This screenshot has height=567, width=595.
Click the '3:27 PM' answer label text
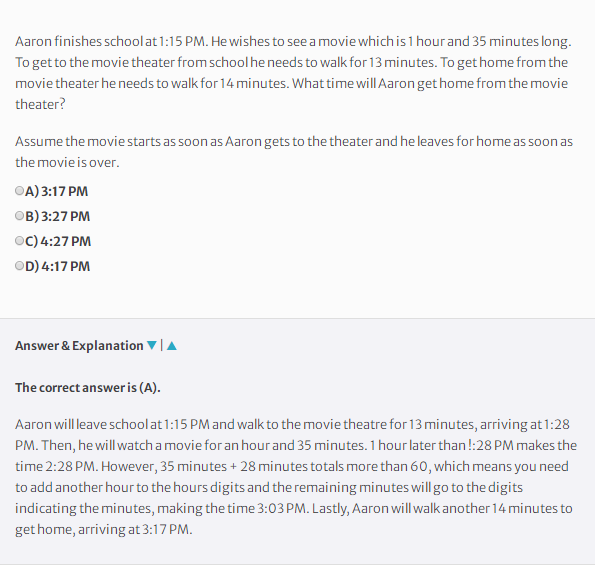[66, 216]
